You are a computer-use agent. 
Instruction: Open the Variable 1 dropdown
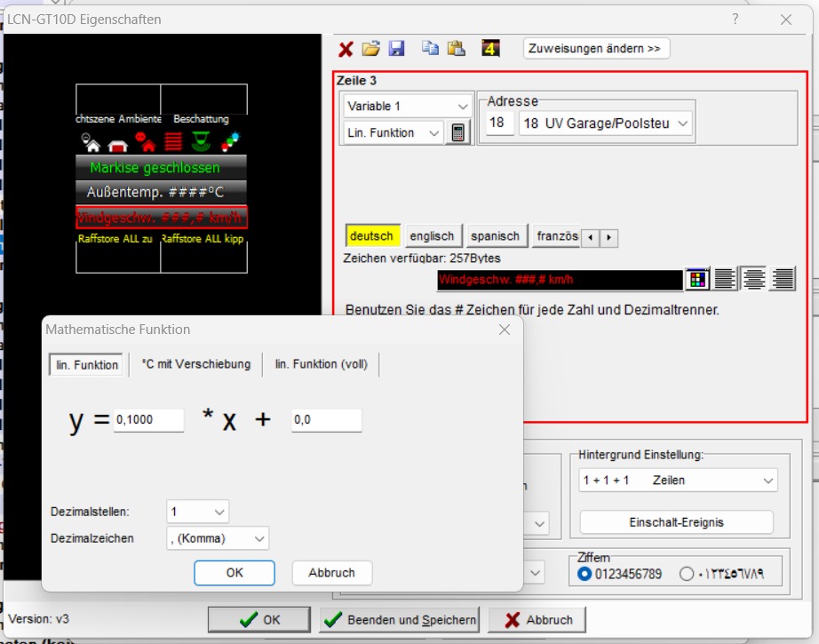coord(408,107)
